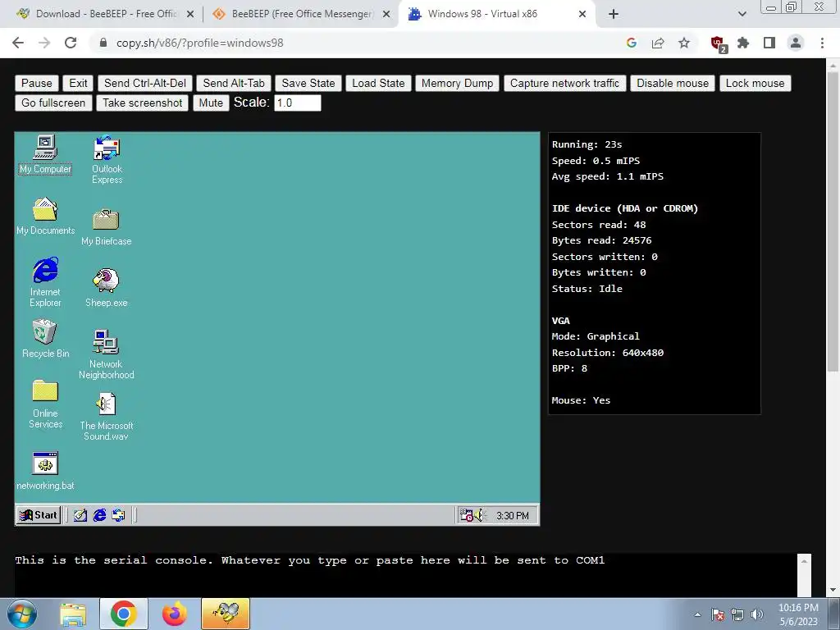The image size is (840, 630).
Task: Click the Task Scheduler icon in the Windows 98 tray
Action: pos(466,515)
